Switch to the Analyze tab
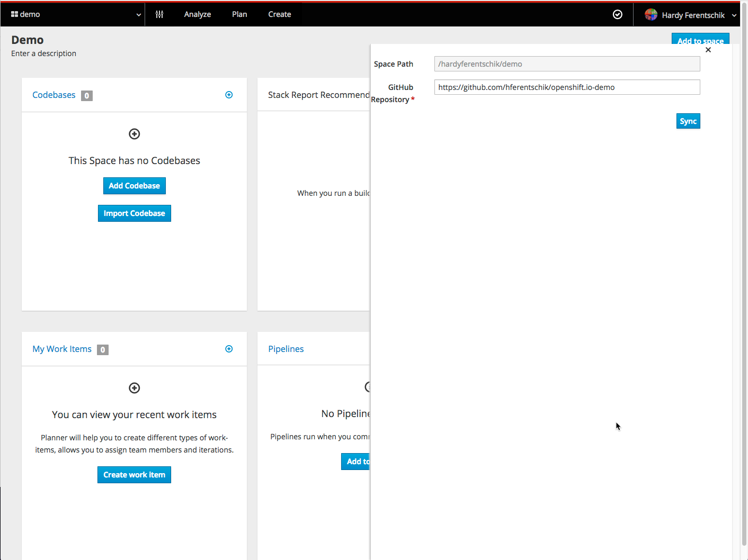This screenshot has width=748, height=560. point(197,14)
